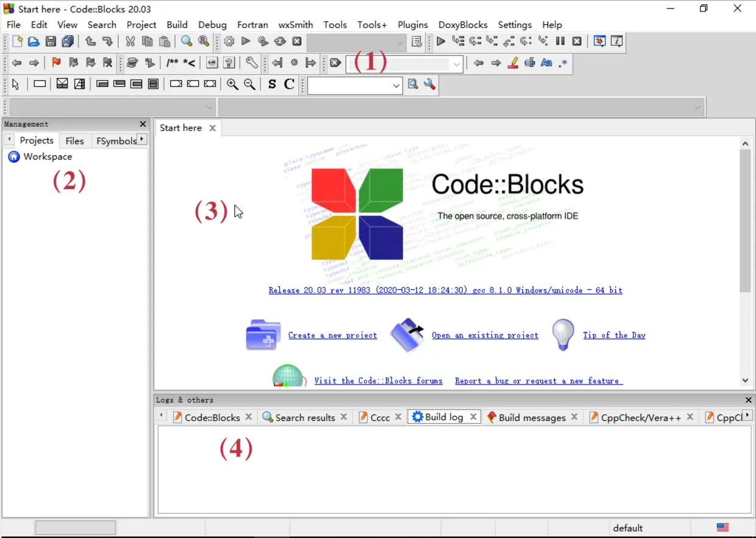Click the Debug/Continue play icon
756x538 pixels.
coord(441,41)
